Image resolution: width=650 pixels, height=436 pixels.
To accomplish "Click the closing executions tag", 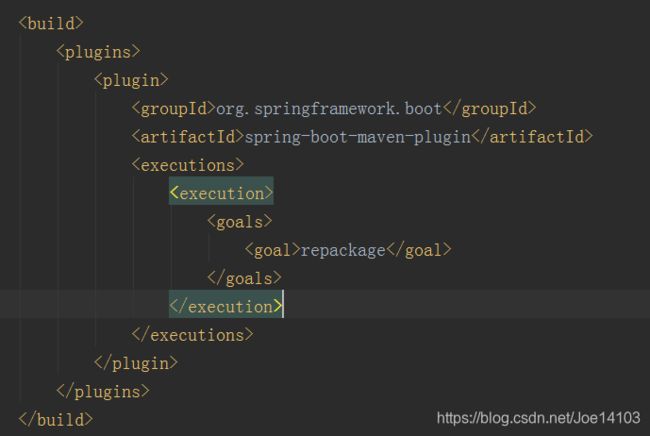I will click(x=192, y=335).
